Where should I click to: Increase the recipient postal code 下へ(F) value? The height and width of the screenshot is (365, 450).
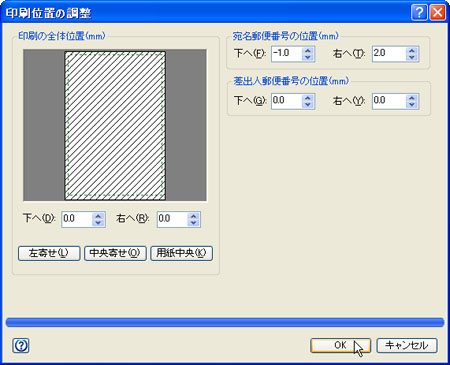click(x=308, y=50)
